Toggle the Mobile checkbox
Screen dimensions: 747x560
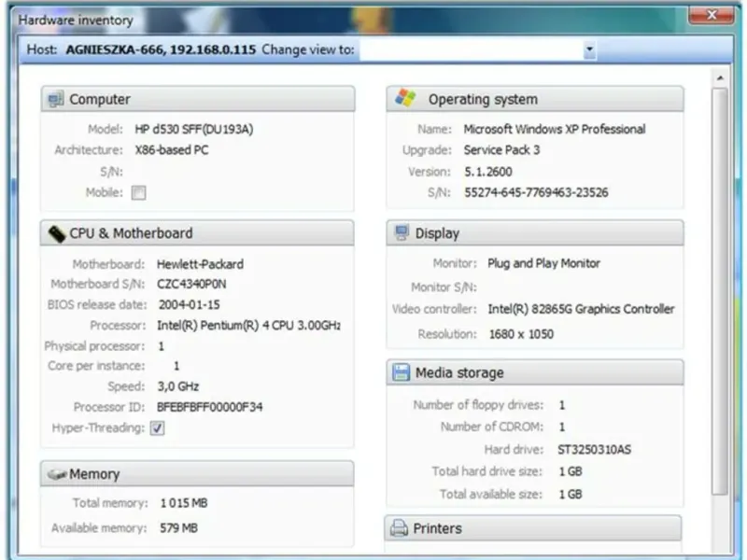138,193
